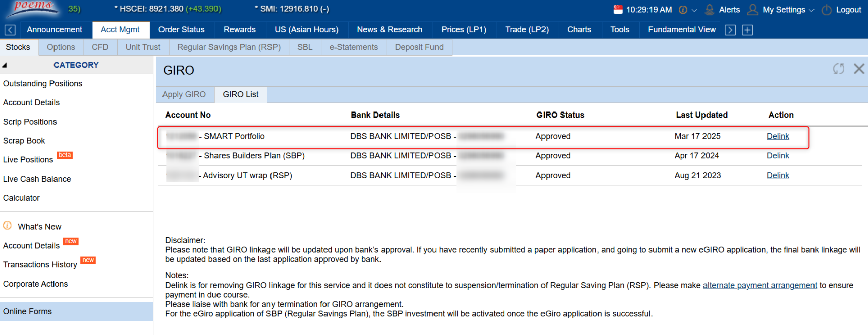This screenshot has height=335, width=868.
Task: Click the Logout power icon
Action: tap(827, 10)
